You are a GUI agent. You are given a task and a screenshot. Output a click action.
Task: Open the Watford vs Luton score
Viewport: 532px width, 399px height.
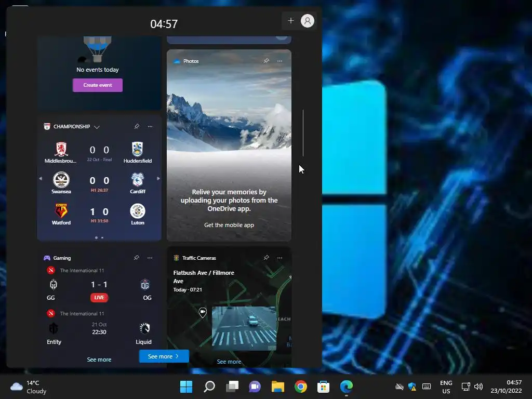(x=99, y=212)
